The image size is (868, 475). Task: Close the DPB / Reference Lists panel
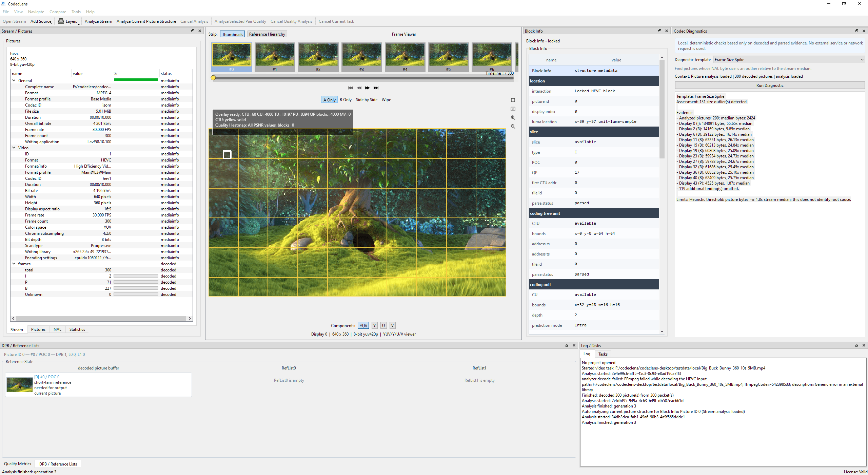(574, 345)
